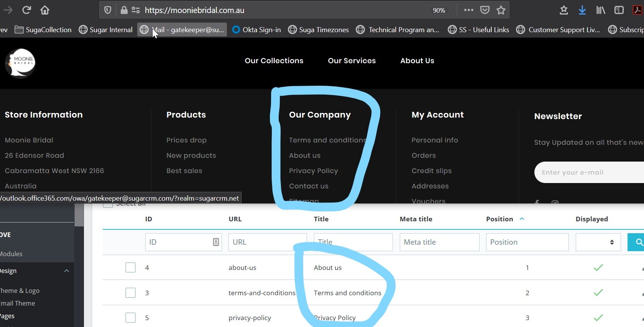Open the Okta Sign-in bookmark
Screen dimensions: 644x327
[256, 29]
